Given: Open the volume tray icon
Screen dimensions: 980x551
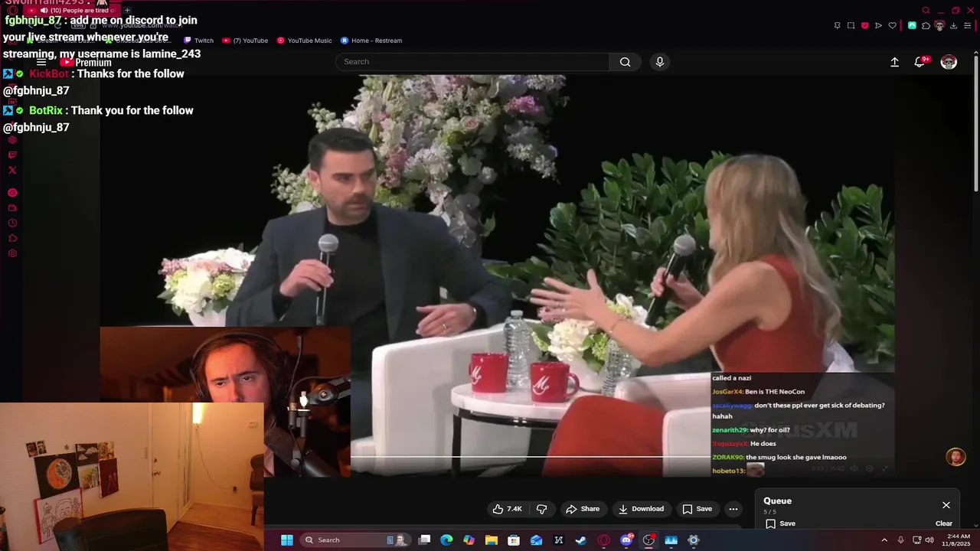Looking at the screenshot, I should point(930,540).
